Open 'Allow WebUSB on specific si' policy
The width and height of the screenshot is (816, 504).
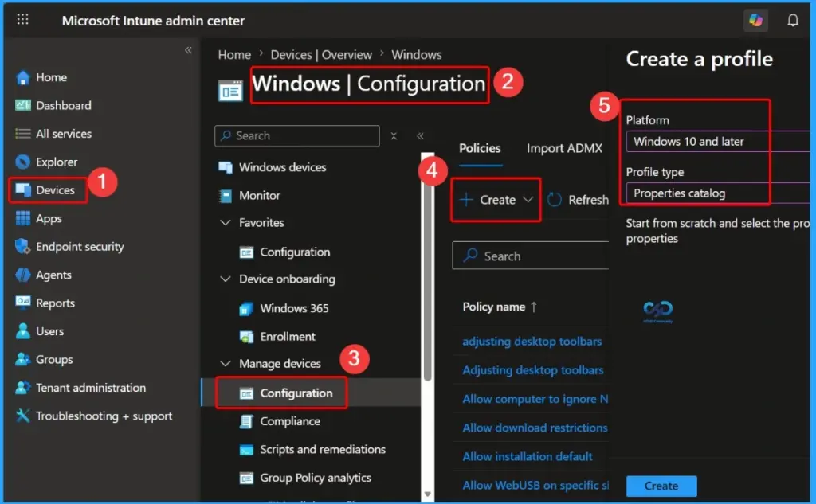click(535, 485)
